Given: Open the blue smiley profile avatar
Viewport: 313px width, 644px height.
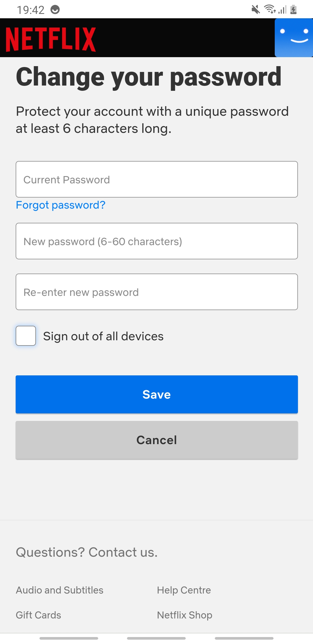Looking at the screenshot, I should click(x=294, y=38).
